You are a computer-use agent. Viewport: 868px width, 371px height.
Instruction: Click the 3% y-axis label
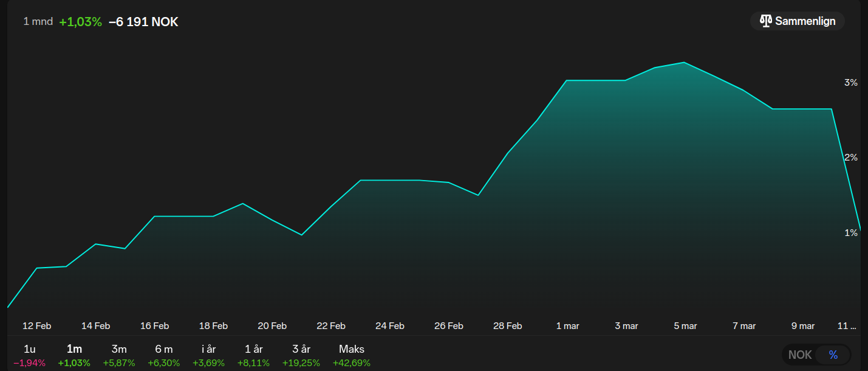[851, 82]
